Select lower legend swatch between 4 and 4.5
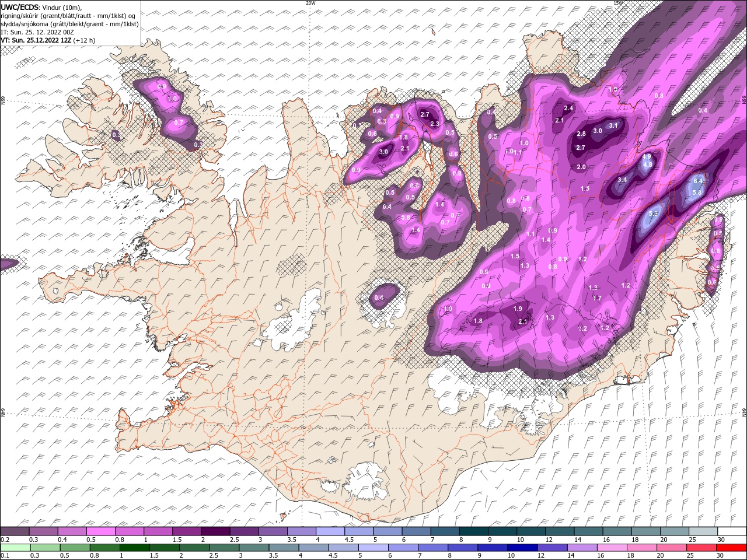 pyautogui.click(x=313, y=548)
